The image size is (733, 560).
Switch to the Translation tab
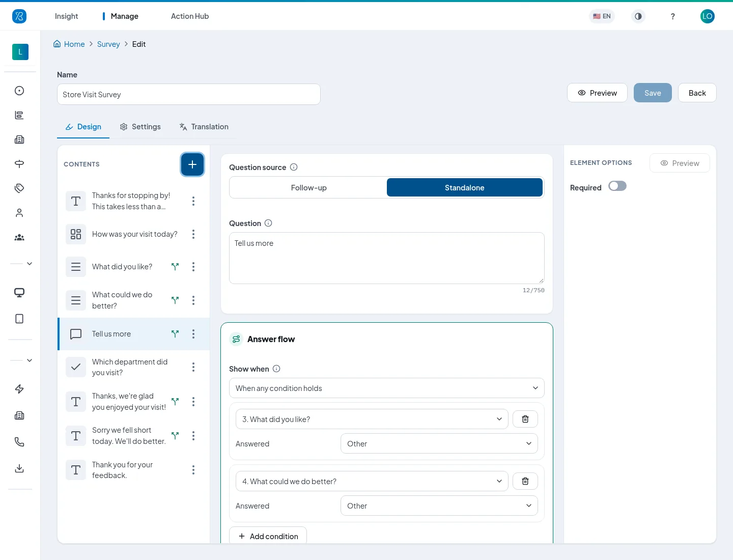point(204,127)
